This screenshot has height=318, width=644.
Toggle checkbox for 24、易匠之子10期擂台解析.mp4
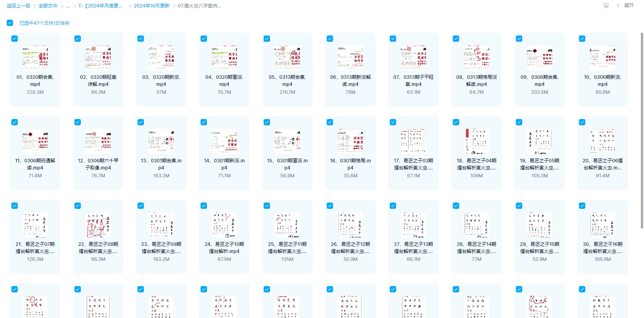pos(204,206)
